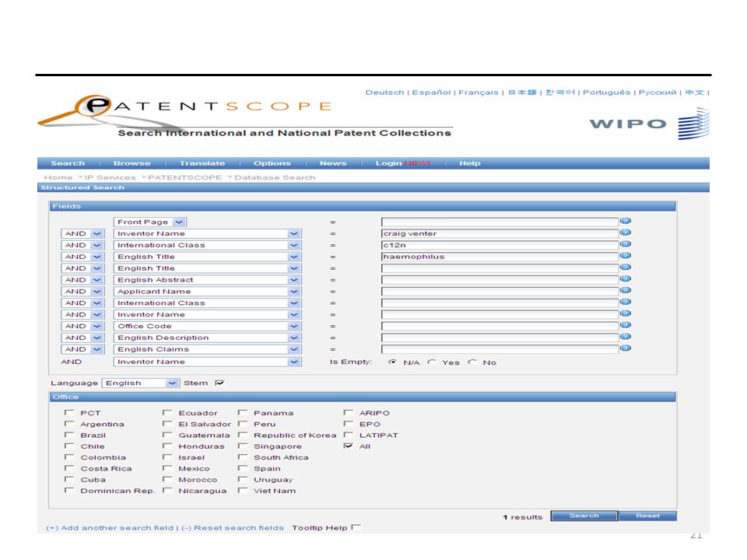Open the Language English dropdown
747x560 pixels.
[141, 383]
